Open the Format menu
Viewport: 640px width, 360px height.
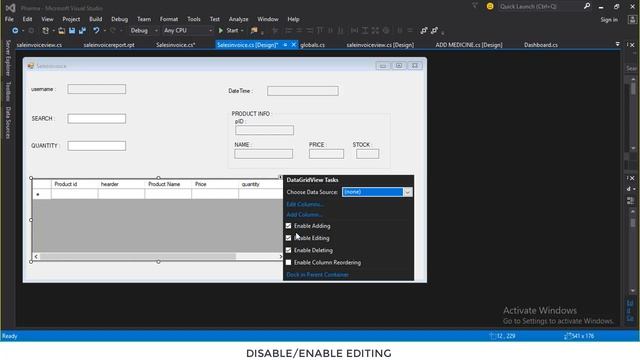[x=169, y=19]
